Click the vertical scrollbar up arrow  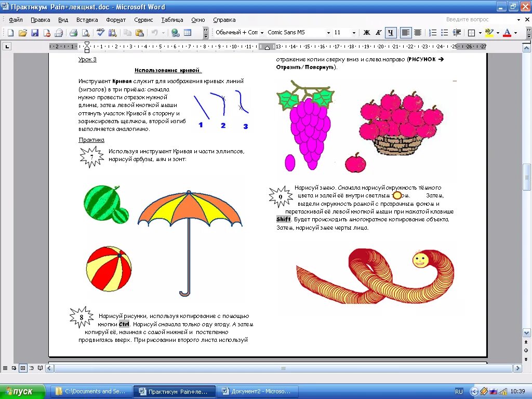tap(526, 48)
